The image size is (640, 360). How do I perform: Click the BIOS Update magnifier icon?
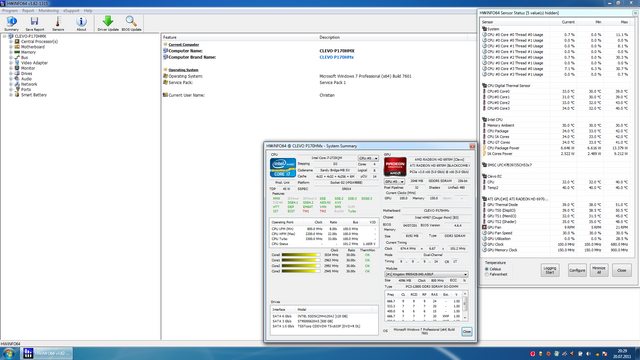[131, 24]
